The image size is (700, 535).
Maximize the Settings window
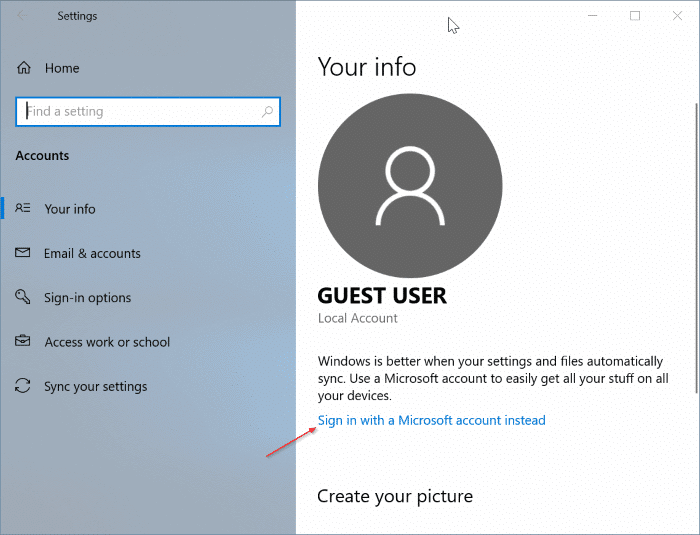(x=635, y=16)
